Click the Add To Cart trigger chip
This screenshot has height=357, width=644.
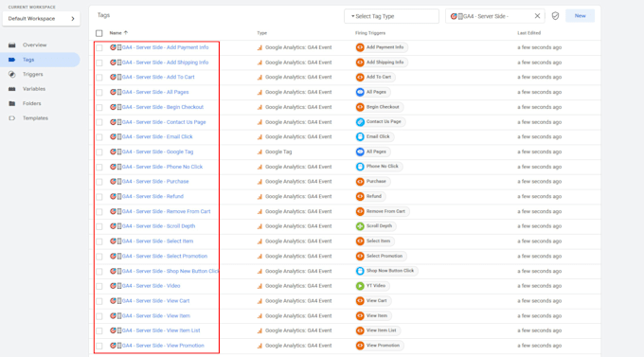[375, 78]
